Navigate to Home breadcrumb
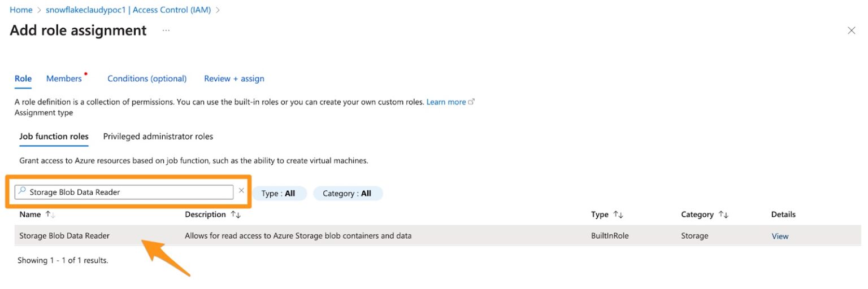 (21, 10)
